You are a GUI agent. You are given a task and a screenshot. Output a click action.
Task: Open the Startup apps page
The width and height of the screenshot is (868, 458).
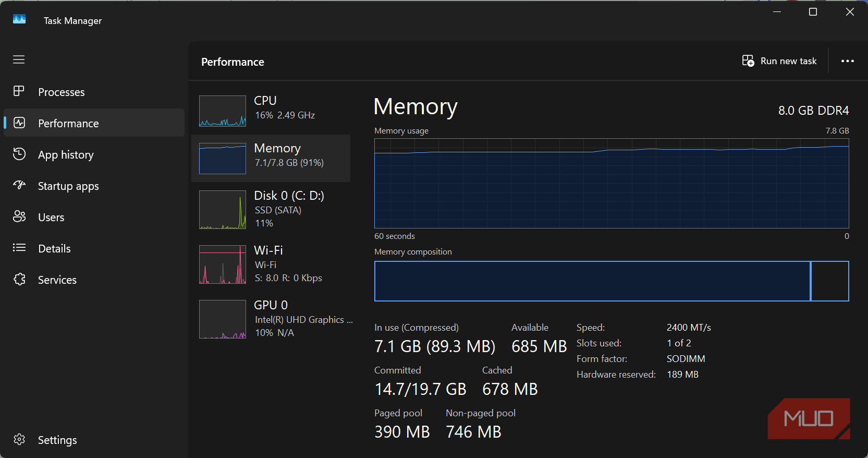pos(94,186)
